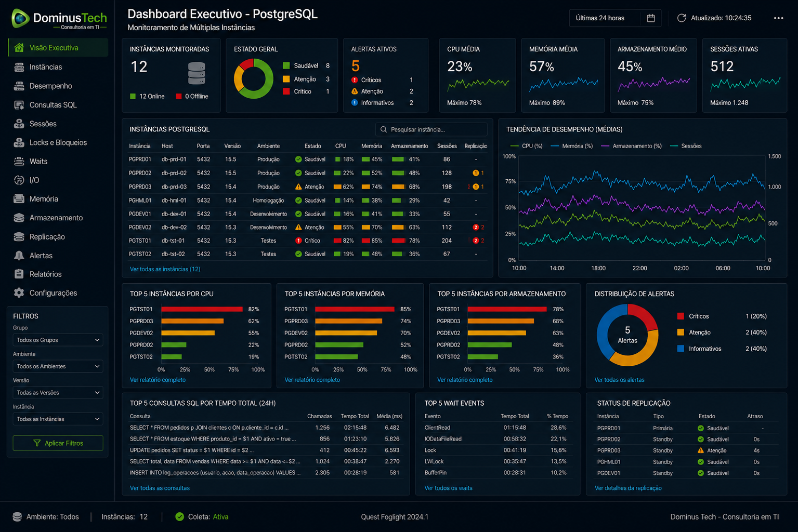Click the Consultas SQL sidebar icon
798x532 pixels.
(19, 105)
